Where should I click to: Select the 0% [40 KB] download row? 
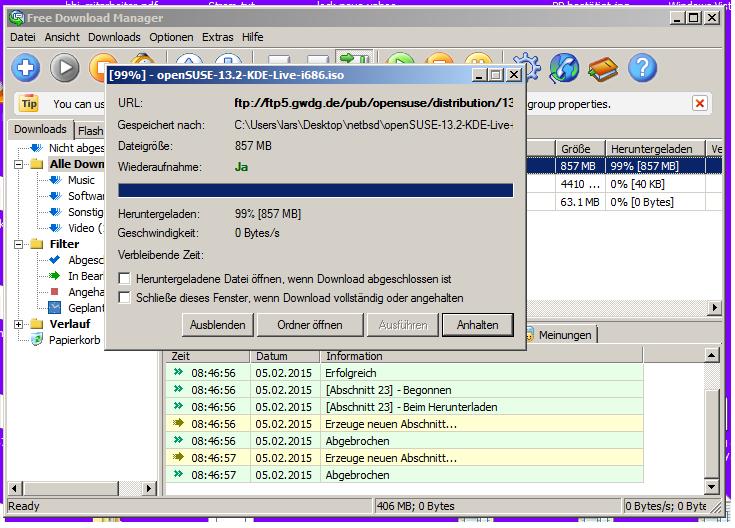(x=624, y=184)
